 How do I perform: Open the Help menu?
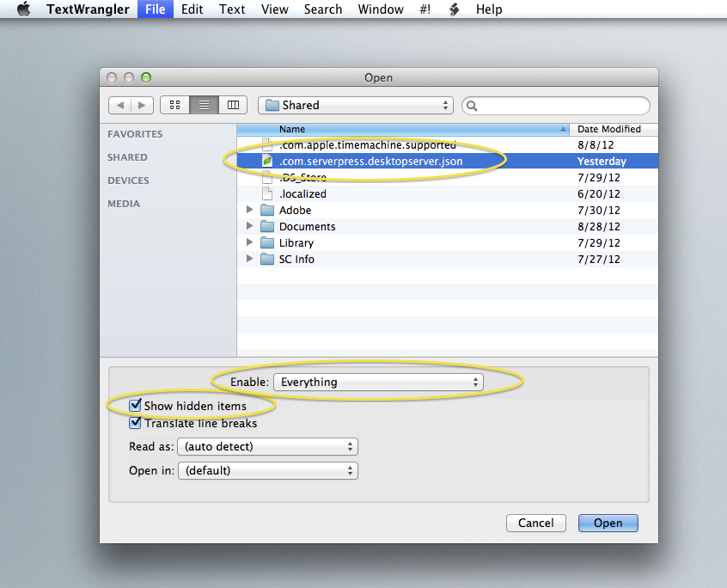[x=489, y=9]
